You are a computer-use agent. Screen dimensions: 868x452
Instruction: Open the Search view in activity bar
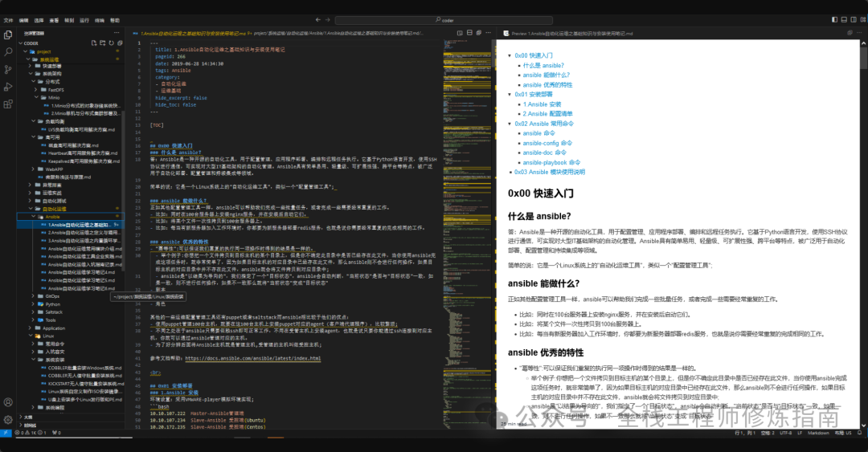pyautogui.click(x=8, y=52)
